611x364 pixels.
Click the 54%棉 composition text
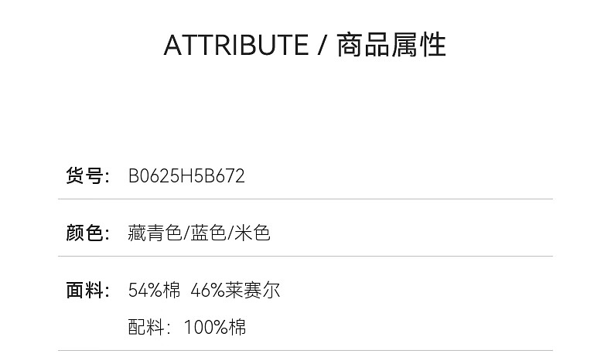click(x=154, y=291)
